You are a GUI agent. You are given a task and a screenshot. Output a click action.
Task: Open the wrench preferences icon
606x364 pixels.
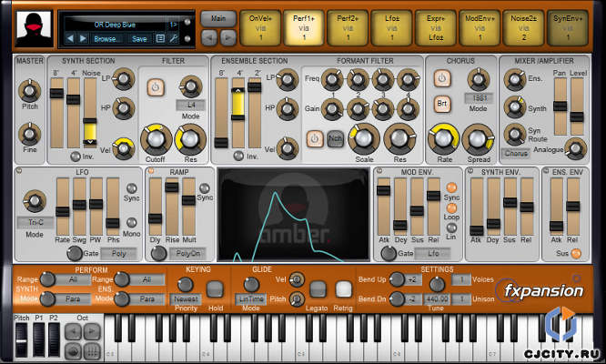(173, 38)
